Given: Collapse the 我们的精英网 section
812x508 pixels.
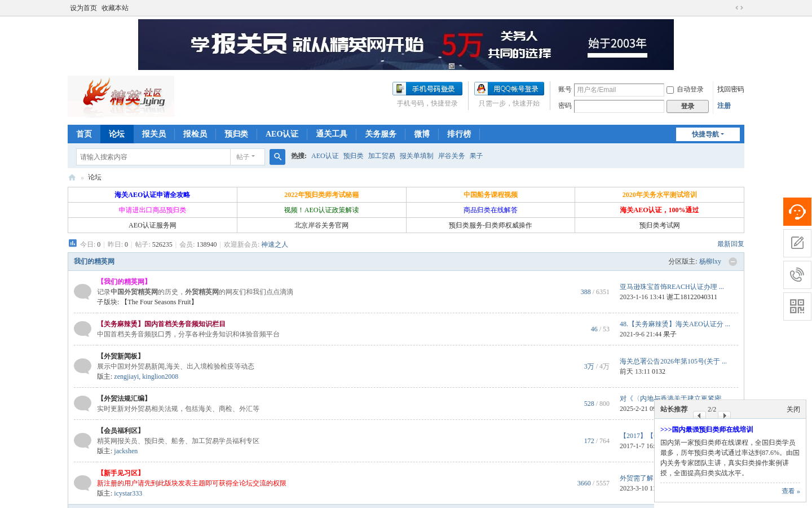Looking at the screenshot, I should point(733,261).
